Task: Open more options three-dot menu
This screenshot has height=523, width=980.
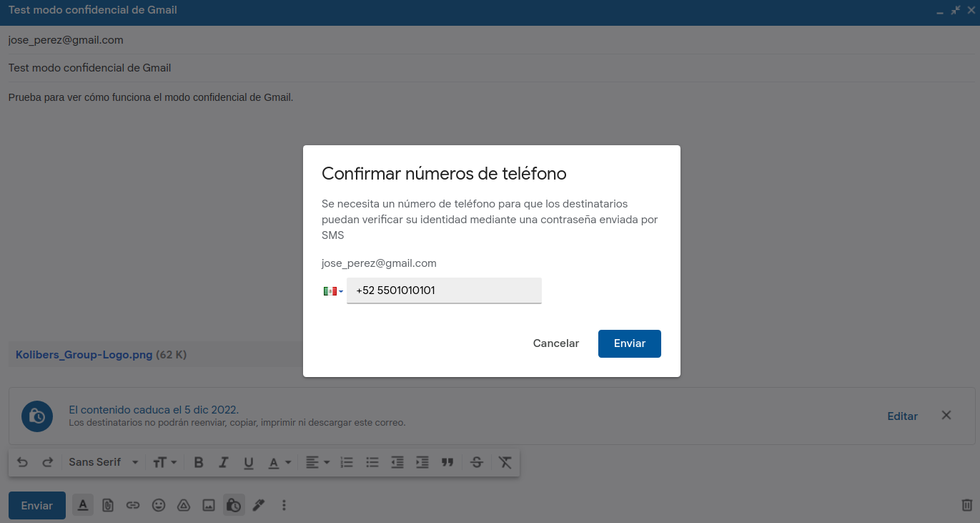Action: pyautogui.click(x=284, y=505)
